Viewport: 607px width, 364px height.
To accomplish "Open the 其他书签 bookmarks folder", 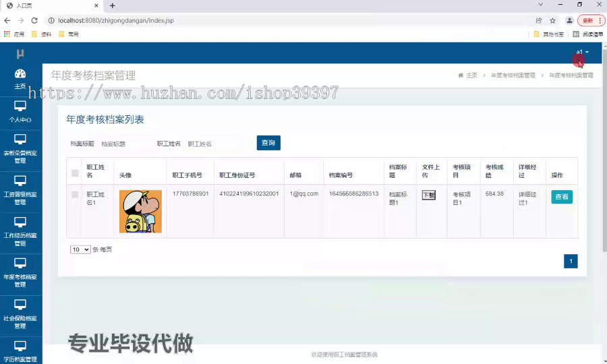I will tap(548, 34).
